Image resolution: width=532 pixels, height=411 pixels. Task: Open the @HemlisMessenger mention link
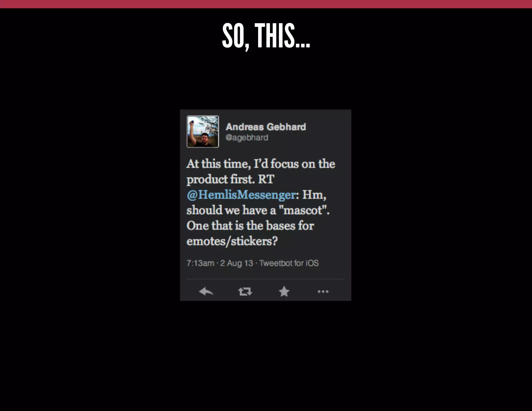(x=241, y=195)
